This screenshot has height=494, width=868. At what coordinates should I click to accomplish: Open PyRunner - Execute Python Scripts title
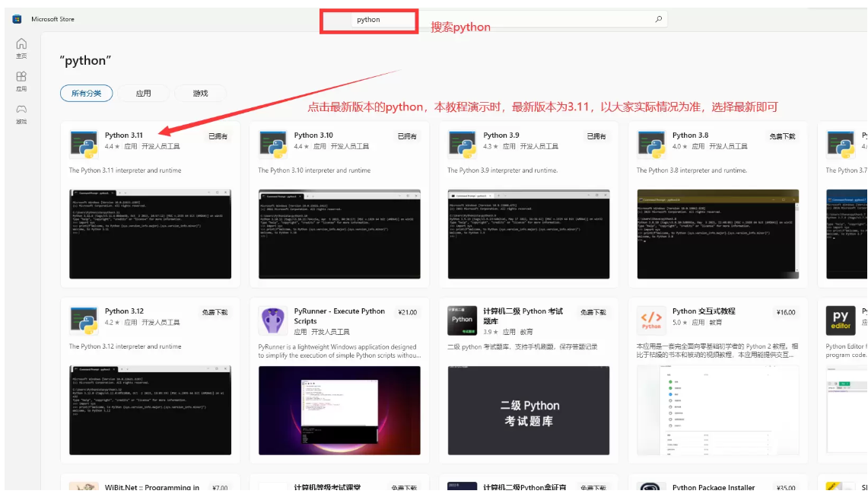[x=339, y=316]
